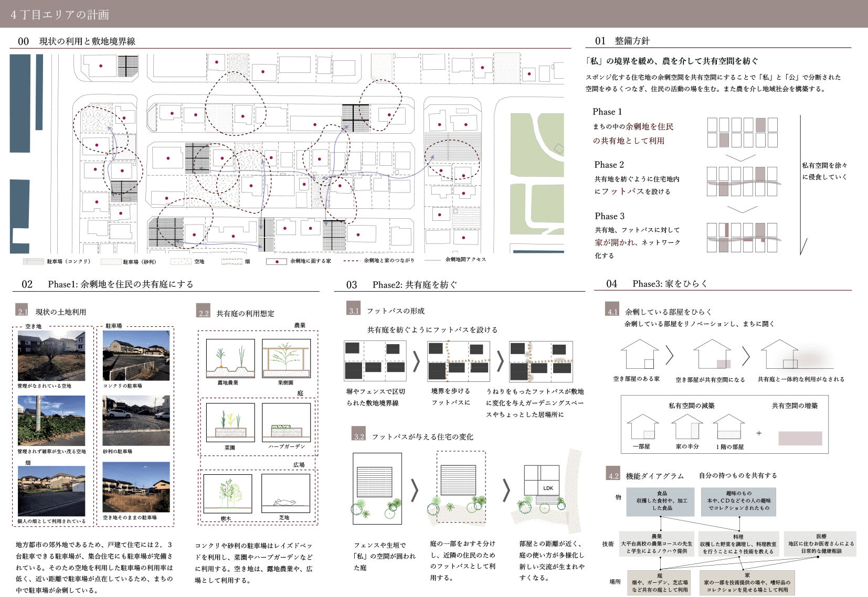This screenshot has width=868, height=597.
Task: Select the 樹木 diagram
Action: pos(228,494)
